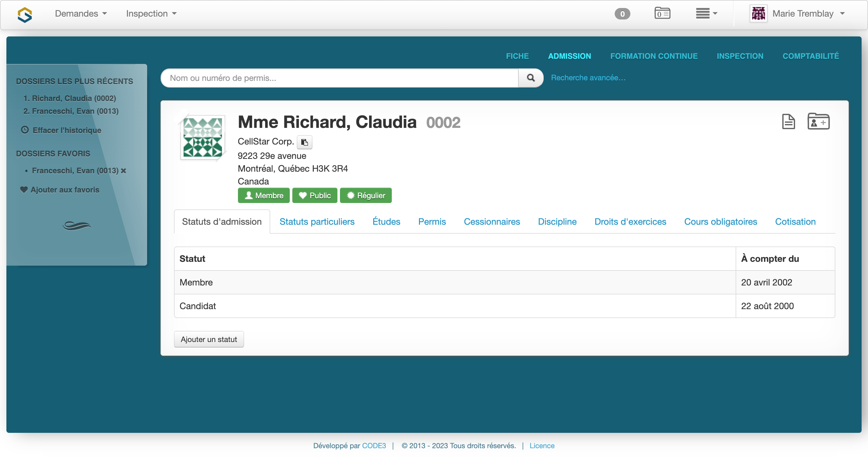Click the search input field
The image size is (868, 468).
click(341, 77)
